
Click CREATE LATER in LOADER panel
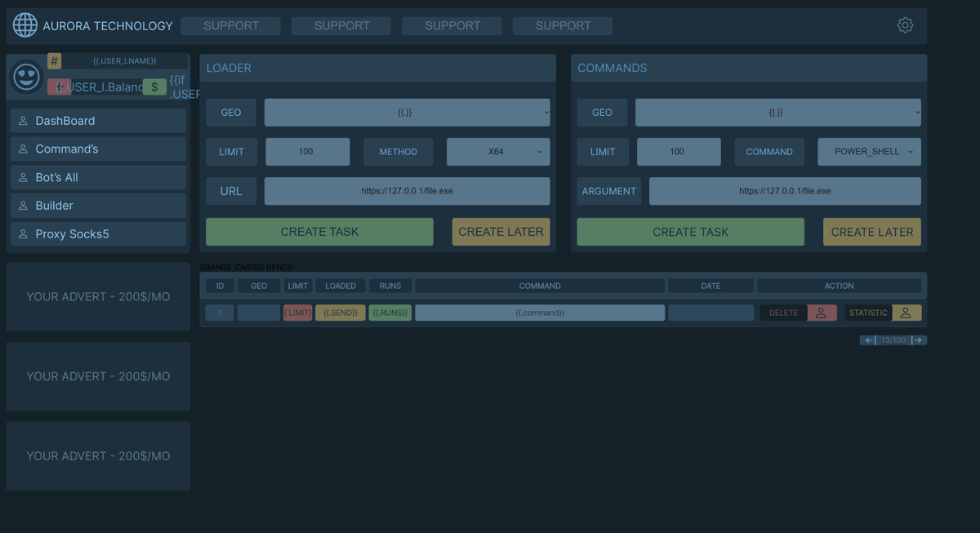pos(501,232)
